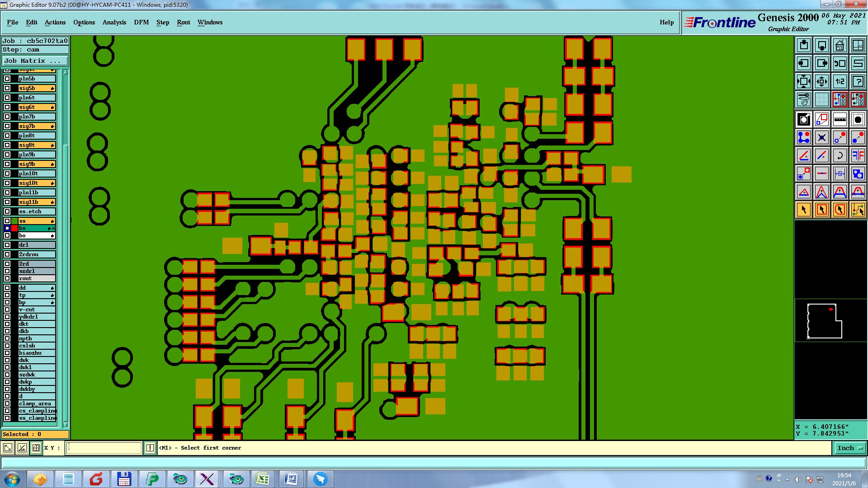This screenshot has width=868, height=488.
Task: Click the bs layer red color swatch
Action: pos(14,228)
